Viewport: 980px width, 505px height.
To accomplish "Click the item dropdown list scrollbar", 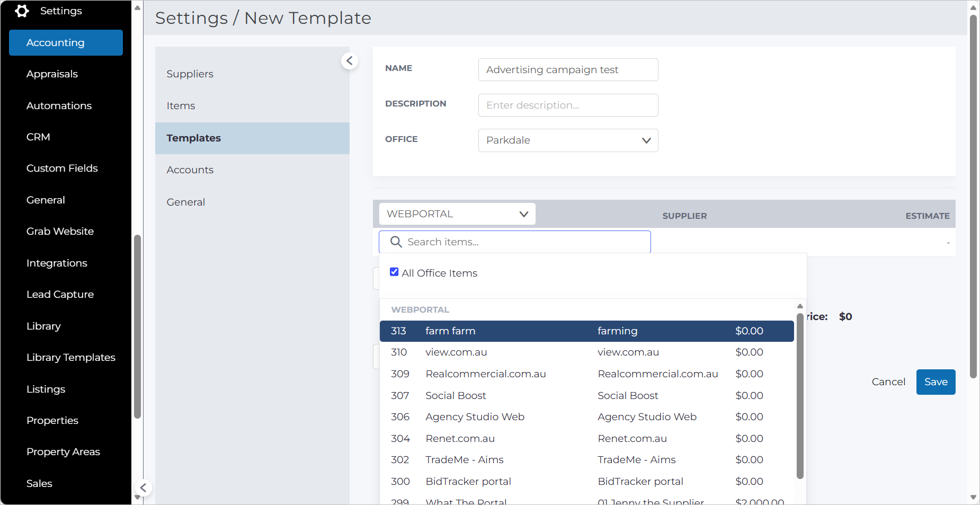I will tap(800, 396).
